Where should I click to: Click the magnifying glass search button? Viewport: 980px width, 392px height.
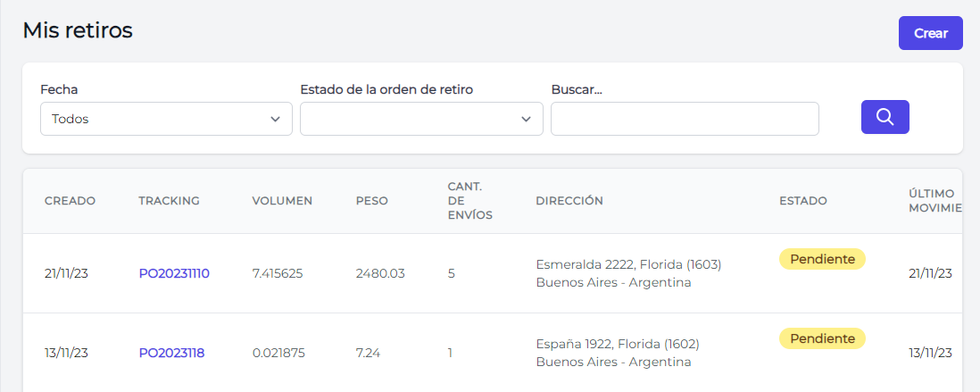pyautogui.click(x=884, y=117)
